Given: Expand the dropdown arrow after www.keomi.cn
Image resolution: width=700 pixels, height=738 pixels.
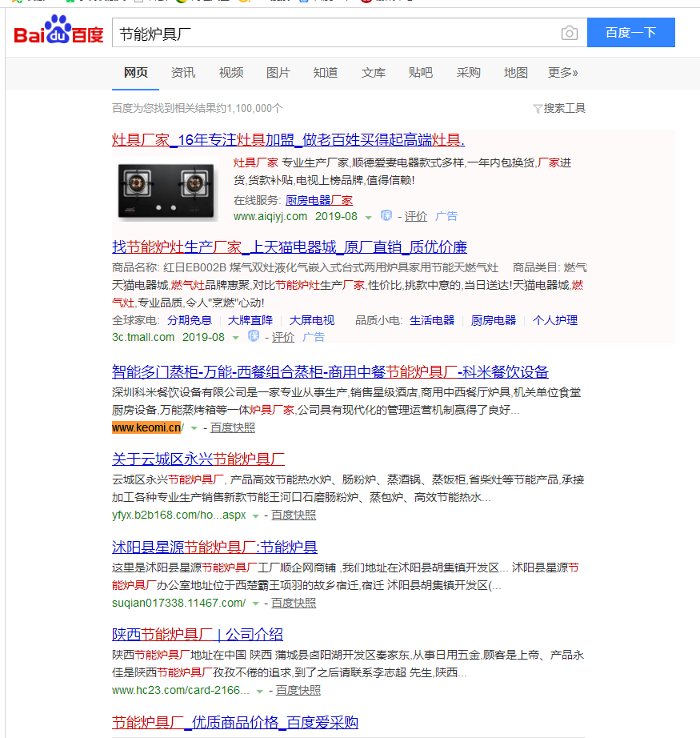Looking at the screenshot, I should pos(194,429).
